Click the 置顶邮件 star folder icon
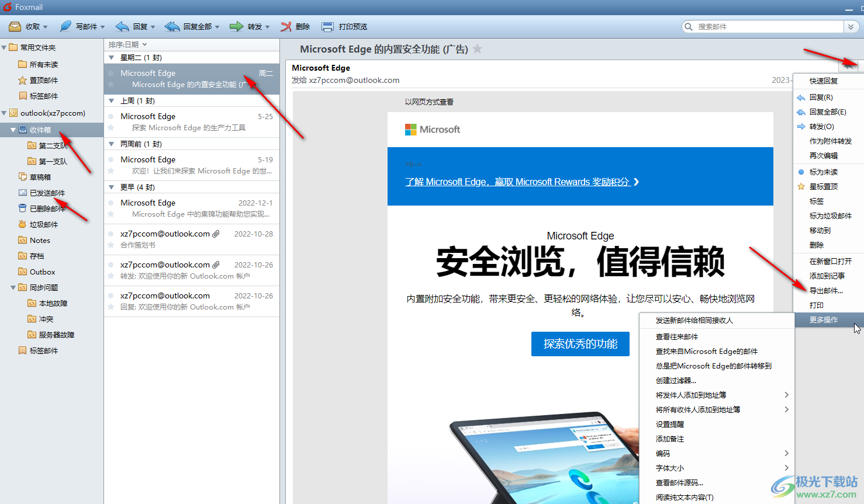The height and width of the screenshot is (504, 864). tap(23, 80)
